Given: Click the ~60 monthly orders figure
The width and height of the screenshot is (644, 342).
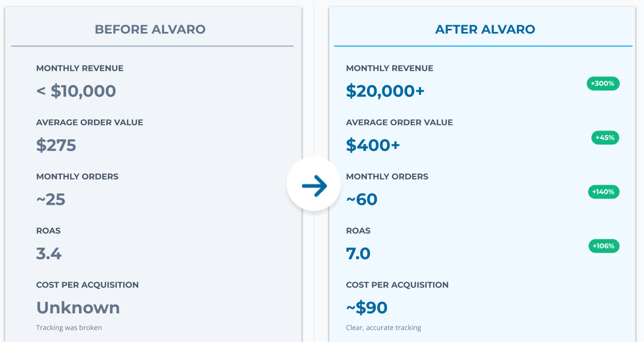Looking at the screenshot, I should pos(362,200).
